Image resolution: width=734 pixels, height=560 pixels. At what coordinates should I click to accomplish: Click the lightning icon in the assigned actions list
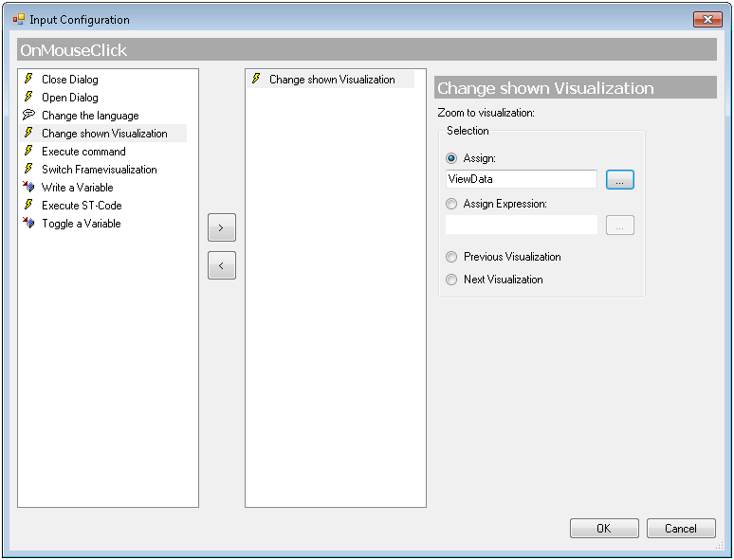[256, 79]
